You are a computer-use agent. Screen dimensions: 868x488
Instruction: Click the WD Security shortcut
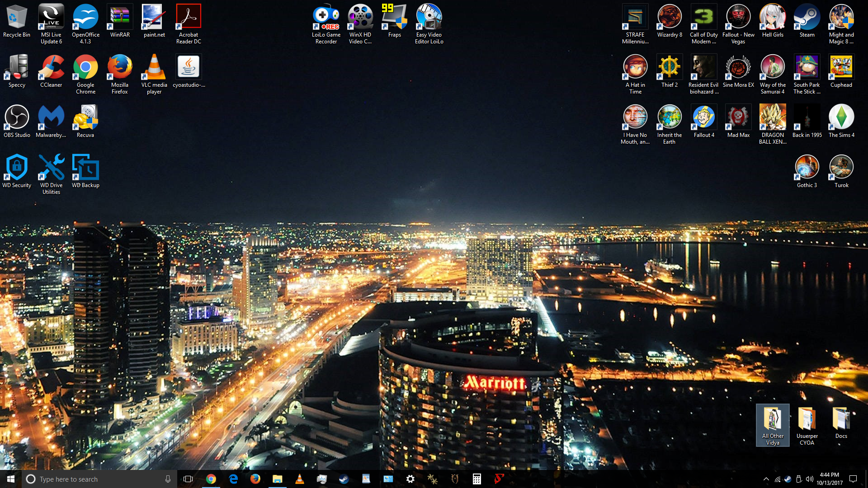coord(17,172)
